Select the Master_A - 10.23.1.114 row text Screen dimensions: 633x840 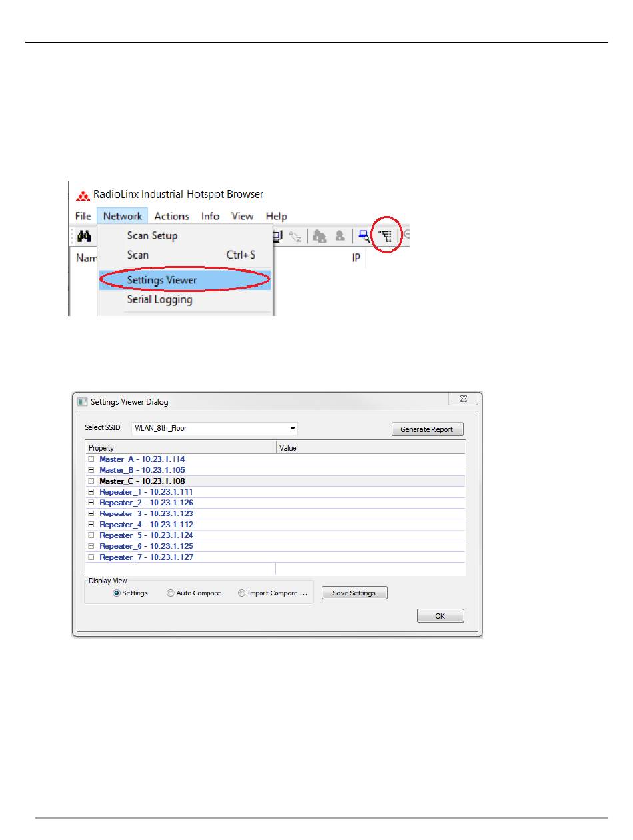(x=142, y=459)
